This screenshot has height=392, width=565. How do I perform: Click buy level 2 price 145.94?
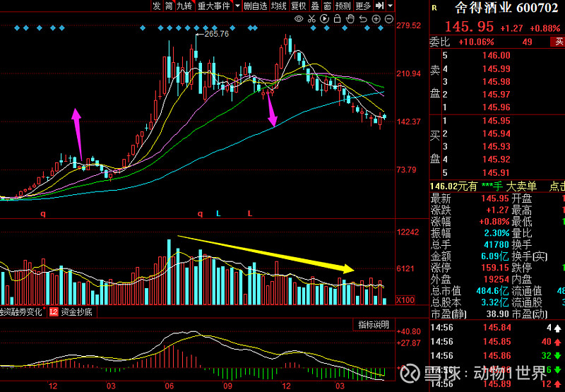(x=496, y=133)
